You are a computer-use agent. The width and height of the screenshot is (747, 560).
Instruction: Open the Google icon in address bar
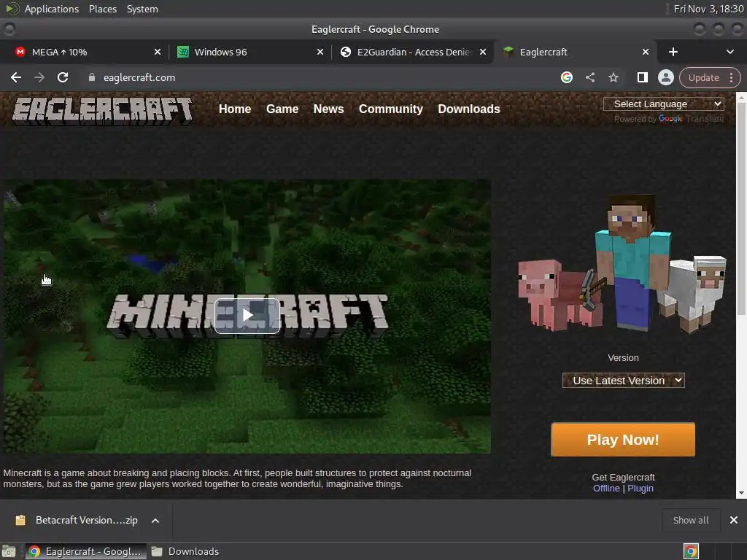pos(566,77)
